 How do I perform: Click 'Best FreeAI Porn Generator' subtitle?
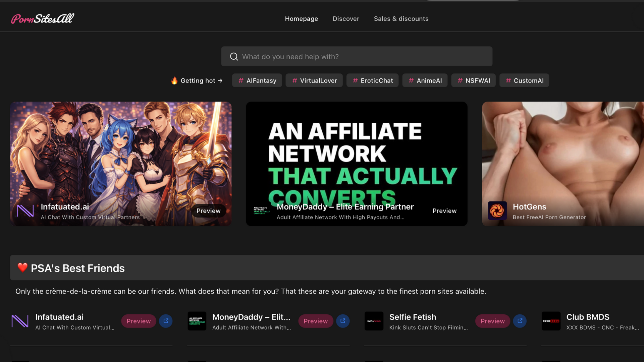point(549,217)
